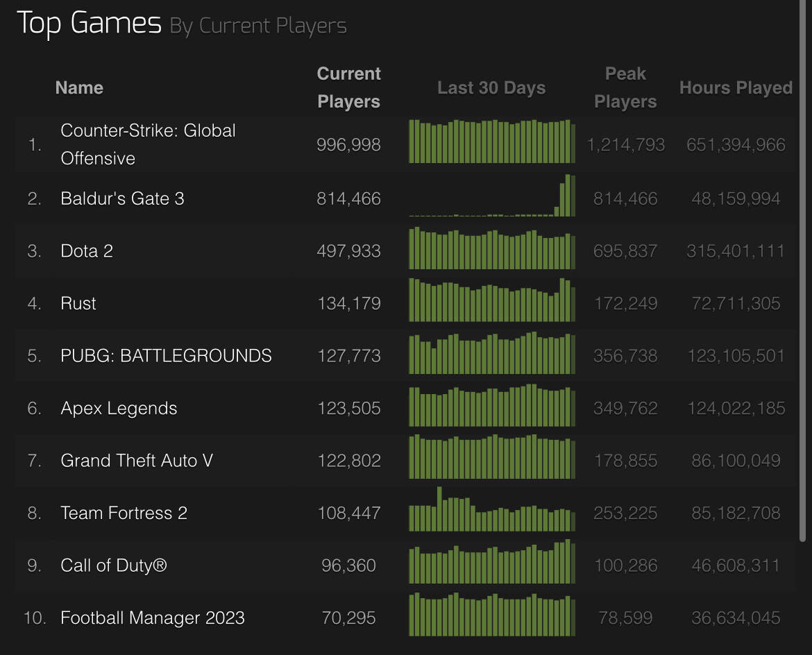The width and height of the screenshot is (812, 655).
Task: Select current players value 122,802
Action: coord(348,461)
